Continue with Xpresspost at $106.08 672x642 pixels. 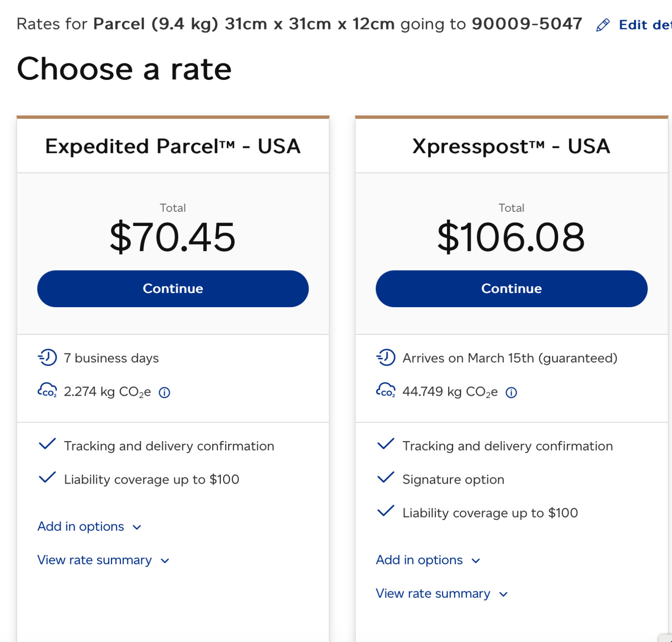512,289
